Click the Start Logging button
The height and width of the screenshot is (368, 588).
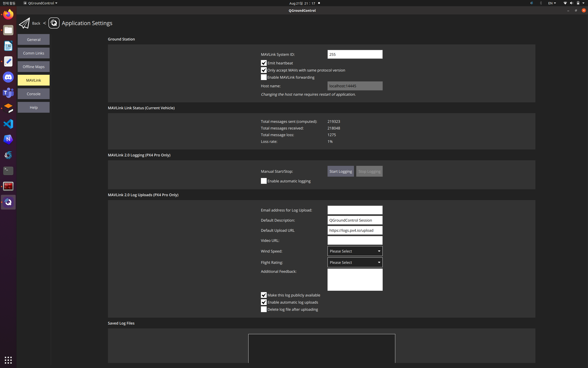[341, 171]
